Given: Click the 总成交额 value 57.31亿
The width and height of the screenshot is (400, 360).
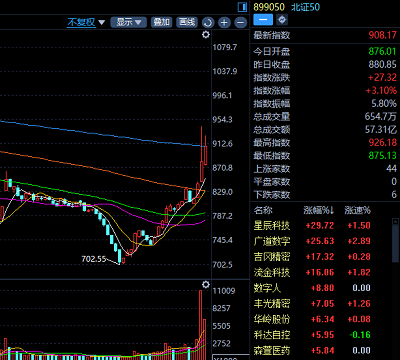Looking at the screenshot, I should tap(381, 129).
